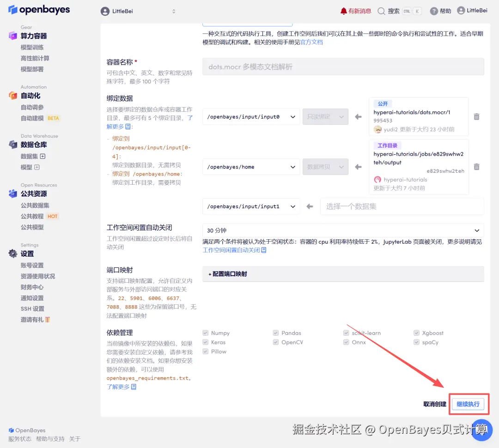Open 模型训练 in the sidebar
This screenshot has height=448, width=499.
(x=32, y=48)
